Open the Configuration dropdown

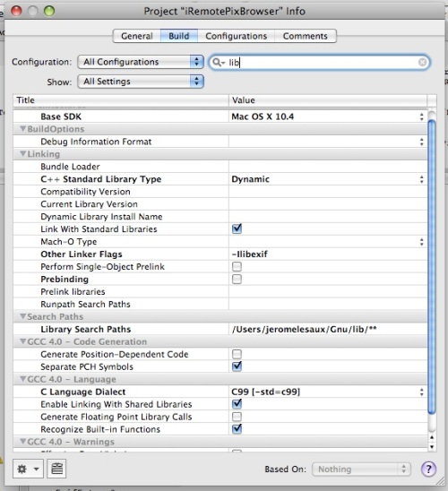click(x=141, y=62)
